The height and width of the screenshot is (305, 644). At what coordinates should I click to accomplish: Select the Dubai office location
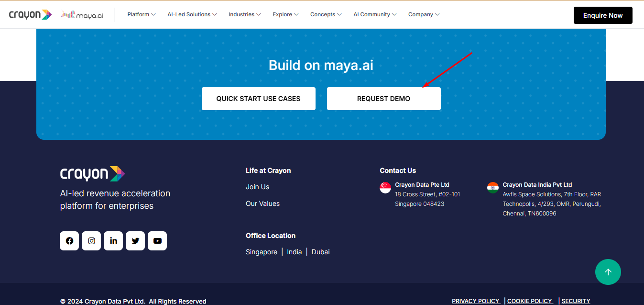click(321, 252)
